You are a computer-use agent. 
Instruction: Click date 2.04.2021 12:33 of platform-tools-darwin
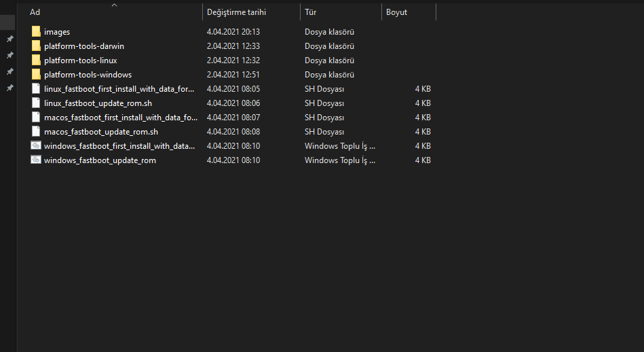(233, 46)
